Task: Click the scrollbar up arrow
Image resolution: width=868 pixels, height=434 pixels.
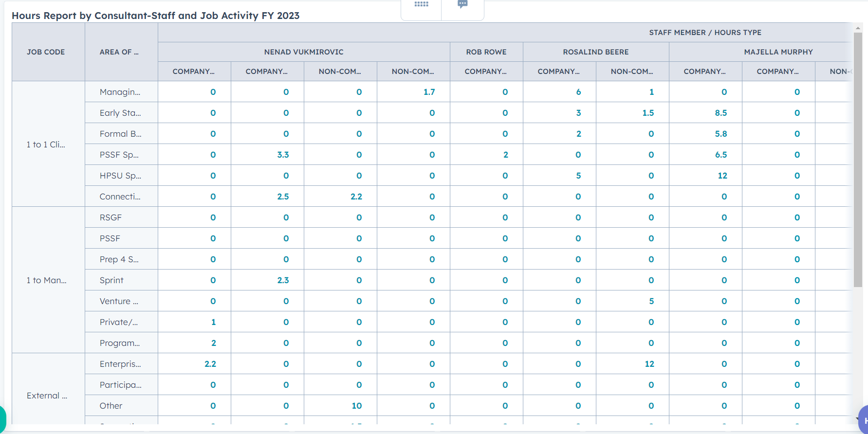Action: tap(858, 28)
